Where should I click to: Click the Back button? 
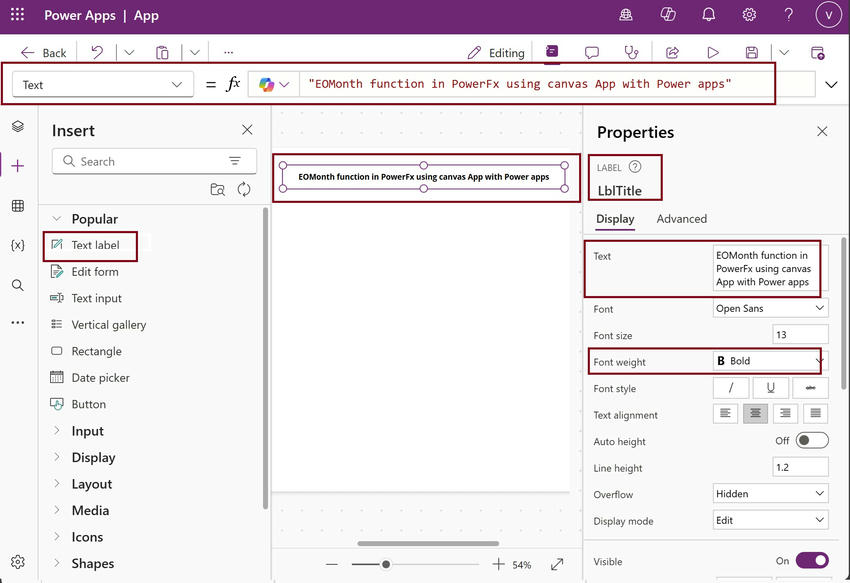tap(43, 53)
